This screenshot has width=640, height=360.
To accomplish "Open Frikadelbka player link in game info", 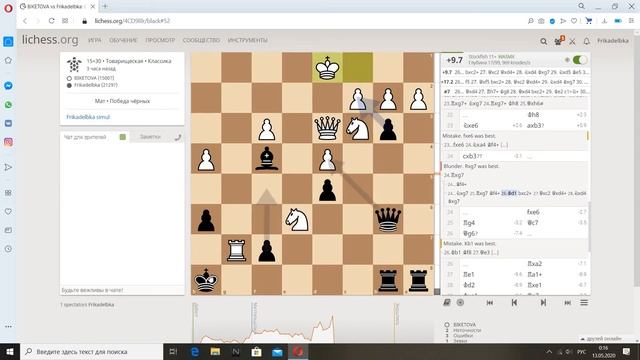I will (96, 85).
